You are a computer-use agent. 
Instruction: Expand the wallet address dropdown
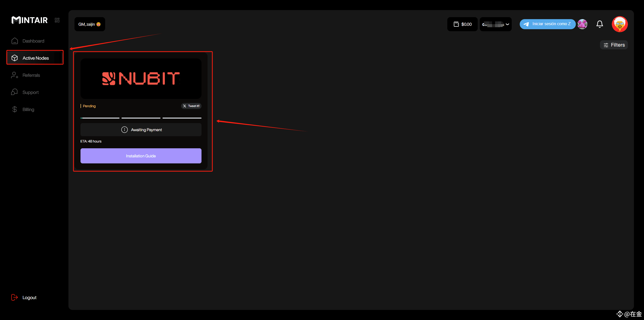tap(496, 24)
